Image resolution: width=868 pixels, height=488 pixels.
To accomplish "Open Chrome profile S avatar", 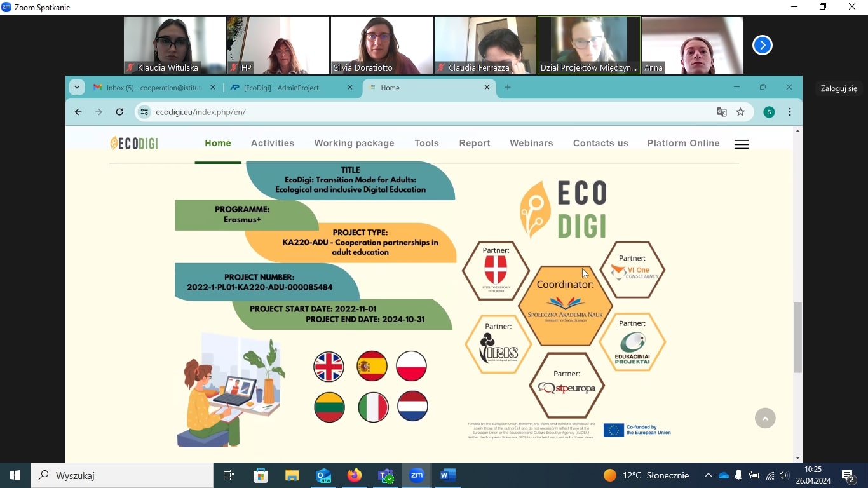I will pyautogui.click(x=769, y=112).
